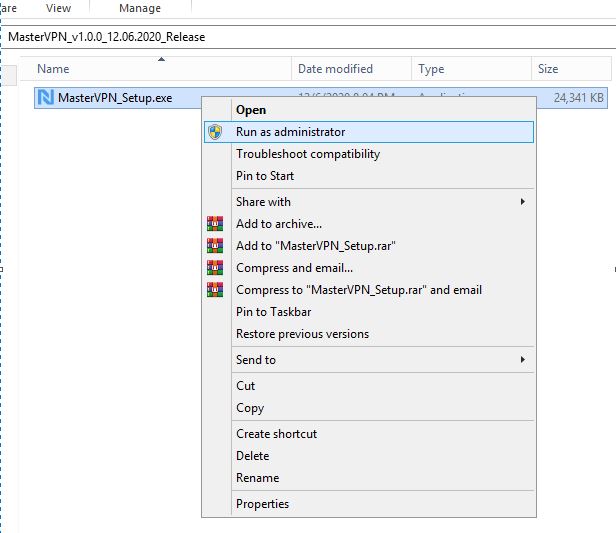This screenshot has height=533, width=616.
Task: Choose Add to archive... entry
Action: click(369, 223)
